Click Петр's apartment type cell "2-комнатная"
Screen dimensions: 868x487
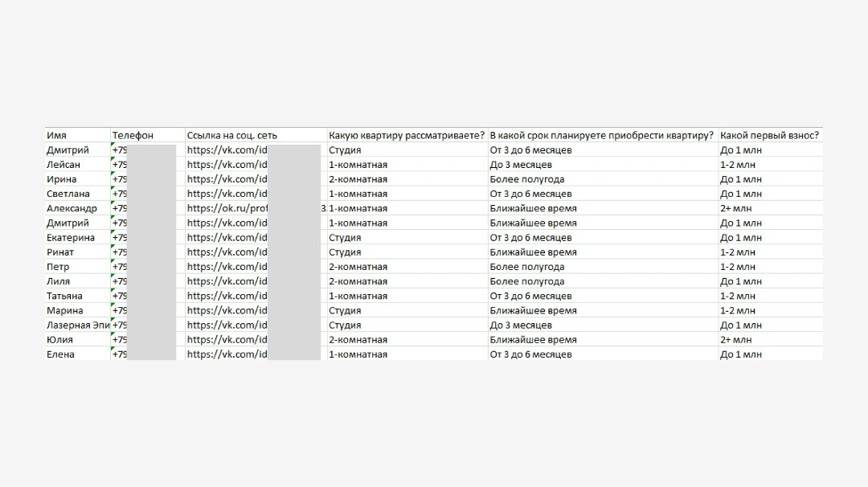358,267
